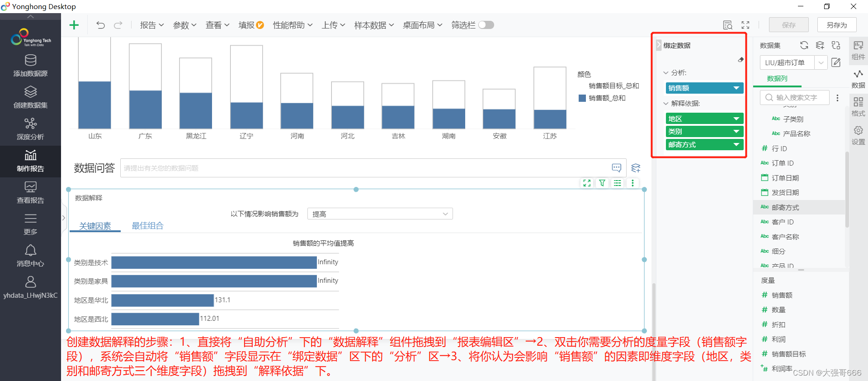Screen dimensions: 868x381
Task: Click the dataset layers icon beside refresh
Action: pyautogui.click(x=820, y=45)
